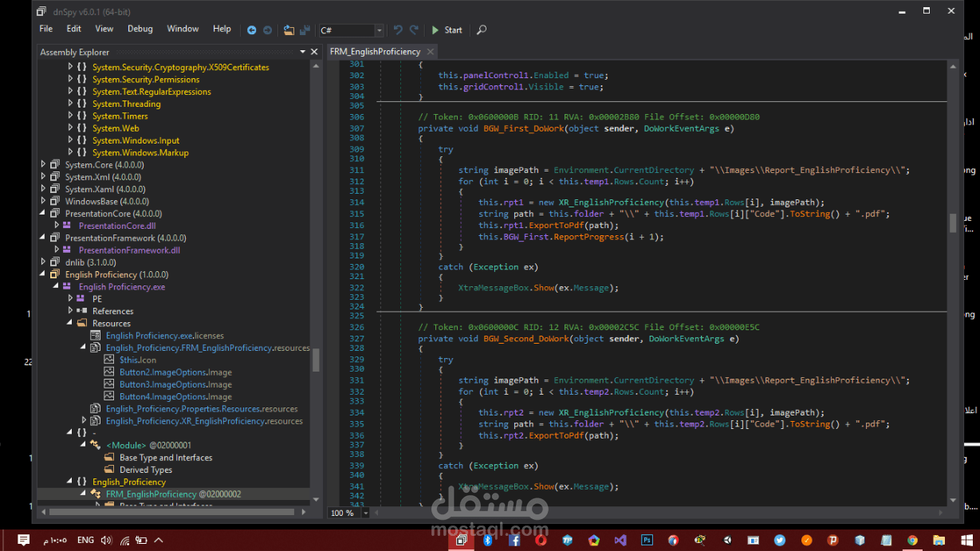Click Button4.ImageOptions.Image resource icon
The height and width of the screenshot is (551, 980).
[x=110, y=396]
